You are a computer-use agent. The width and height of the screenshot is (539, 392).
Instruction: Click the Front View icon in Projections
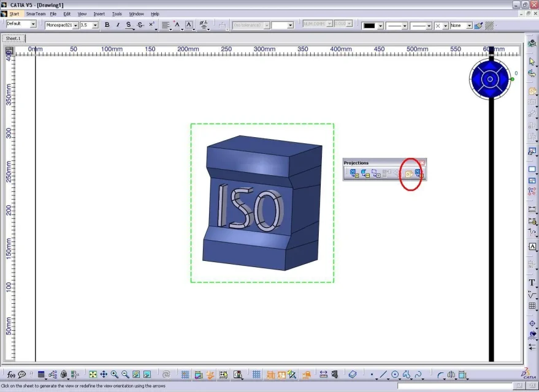click(x=354, y=173)
